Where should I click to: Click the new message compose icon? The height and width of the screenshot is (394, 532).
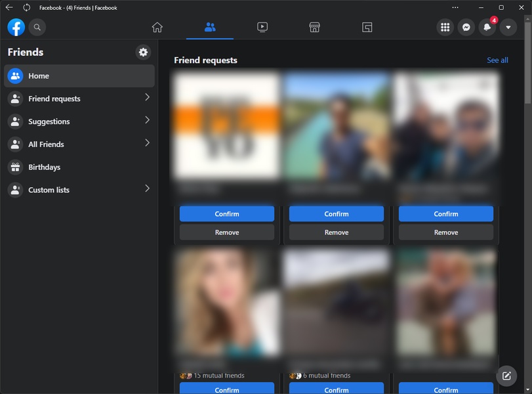[506, 376]
